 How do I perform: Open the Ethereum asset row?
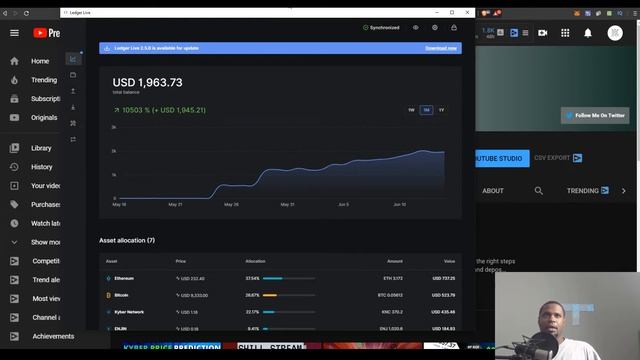tap(280, 278)
